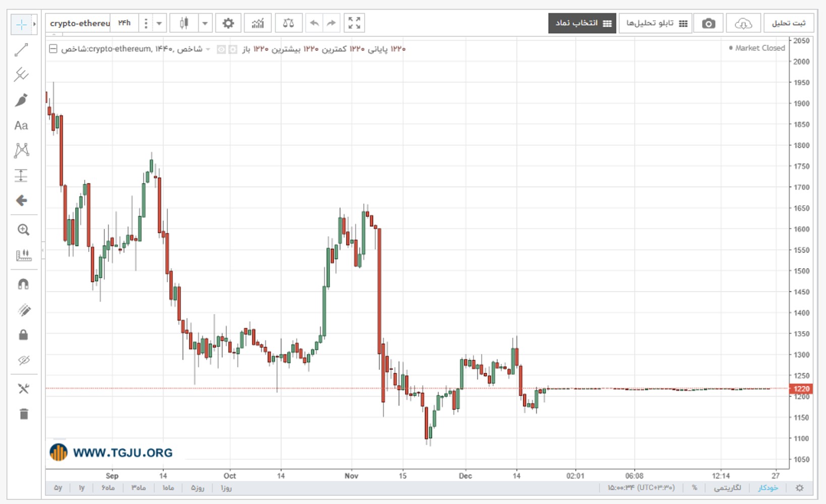Select the ۵y date range

tap(58, 488)
